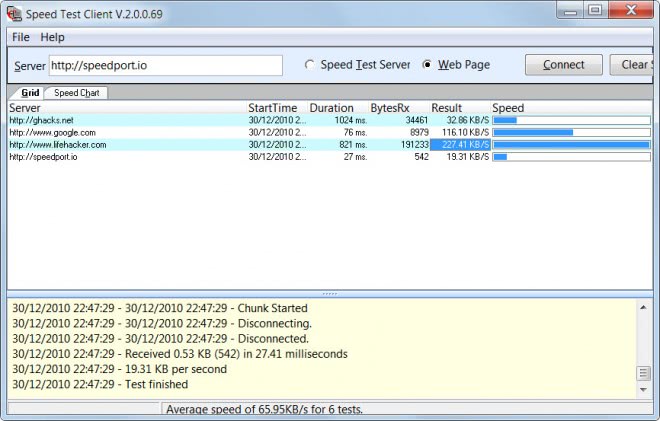Click the Speed Test Client app icon
The width and height of the screenshot is (660, 421).
point(14,11)
